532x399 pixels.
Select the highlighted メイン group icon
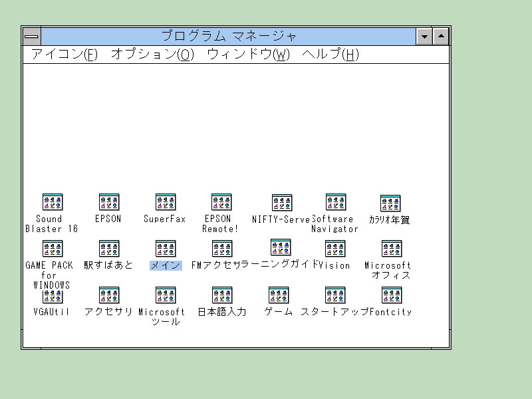(x=166, y=248)
